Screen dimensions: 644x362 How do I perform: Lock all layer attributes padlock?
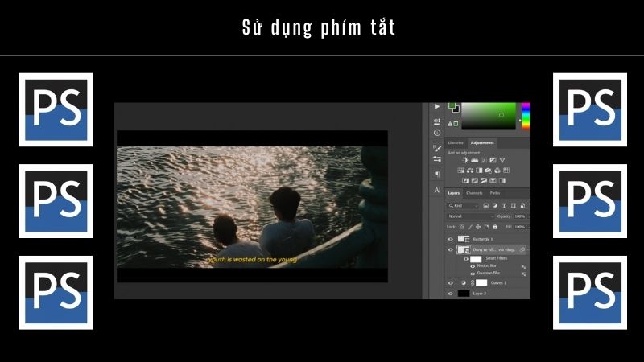[x=495, y=227]
